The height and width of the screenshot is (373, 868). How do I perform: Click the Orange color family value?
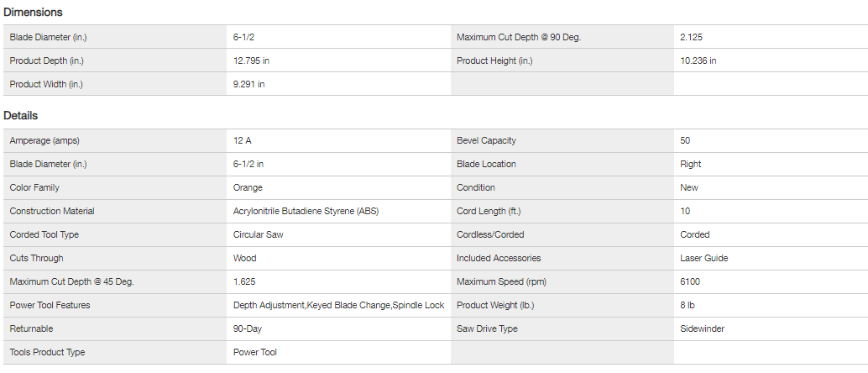tap(248, 187)
